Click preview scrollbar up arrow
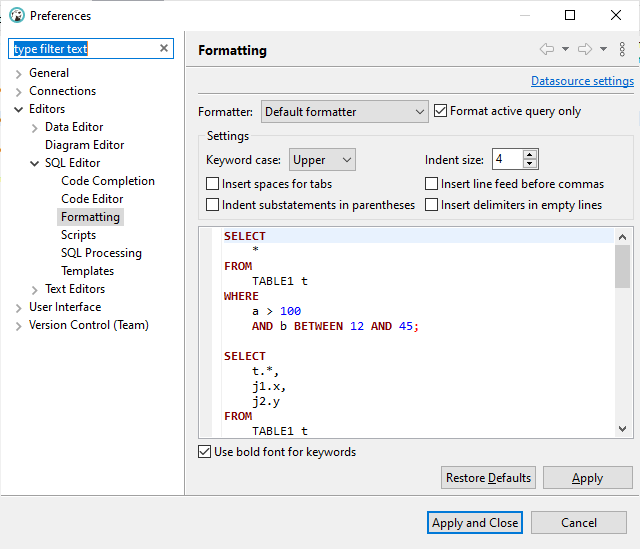 pyautogui.click(x=622, y=237)
